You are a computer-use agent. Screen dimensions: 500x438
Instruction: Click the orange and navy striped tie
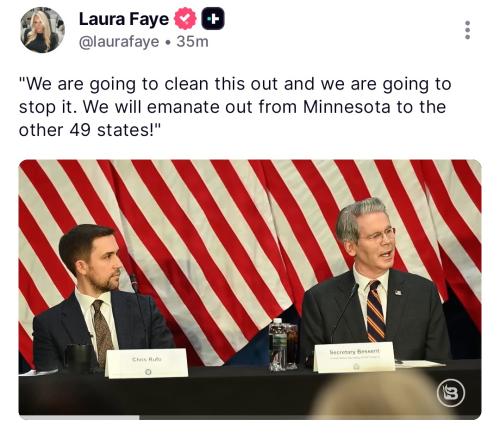coord(375,311)
